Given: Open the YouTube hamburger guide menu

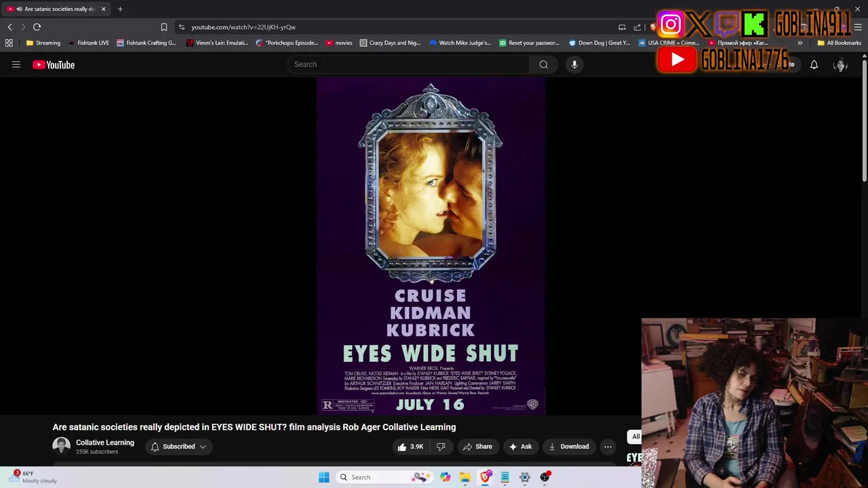Looking at the screenshot, I should pyautogui.click(x=16, y=64).
